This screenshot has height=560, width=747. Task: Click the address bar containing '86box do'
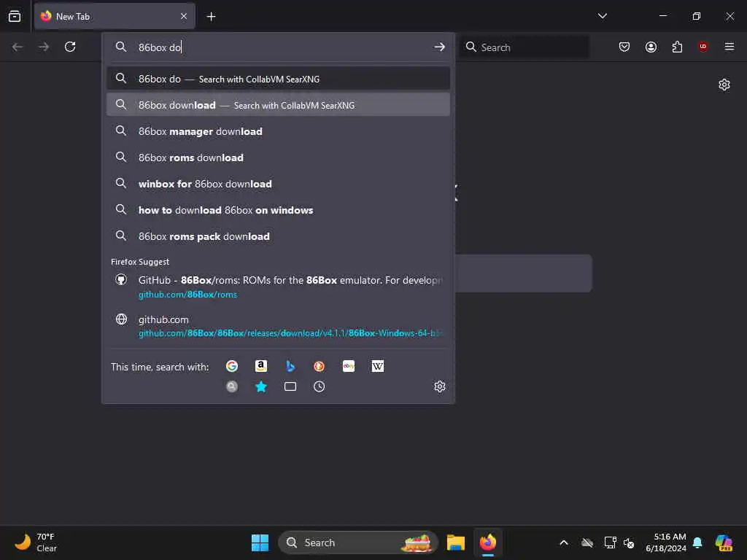(x=278, y=47)
